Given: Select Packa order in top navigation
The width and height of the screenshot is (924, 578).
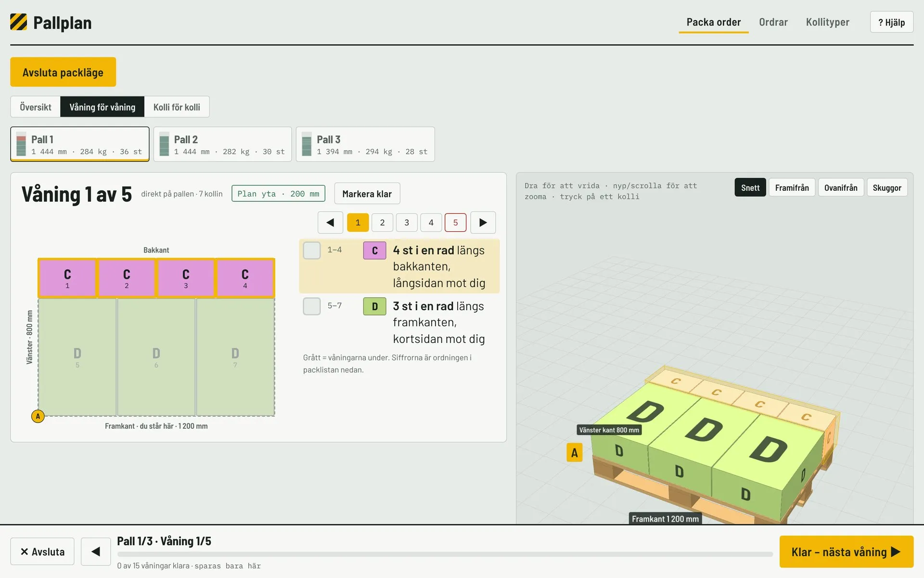Looking at the screenshot, I should tap(714, 22).
